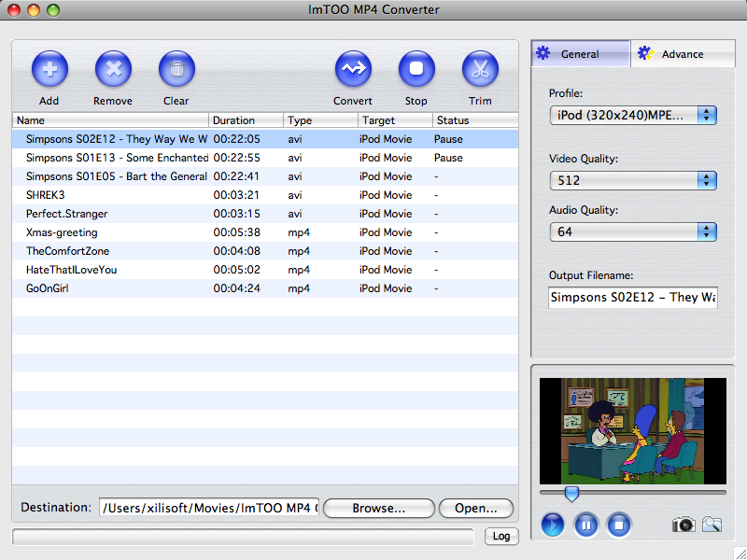
Task: Clear the file list with trash icon
Action: pos(176,69)
